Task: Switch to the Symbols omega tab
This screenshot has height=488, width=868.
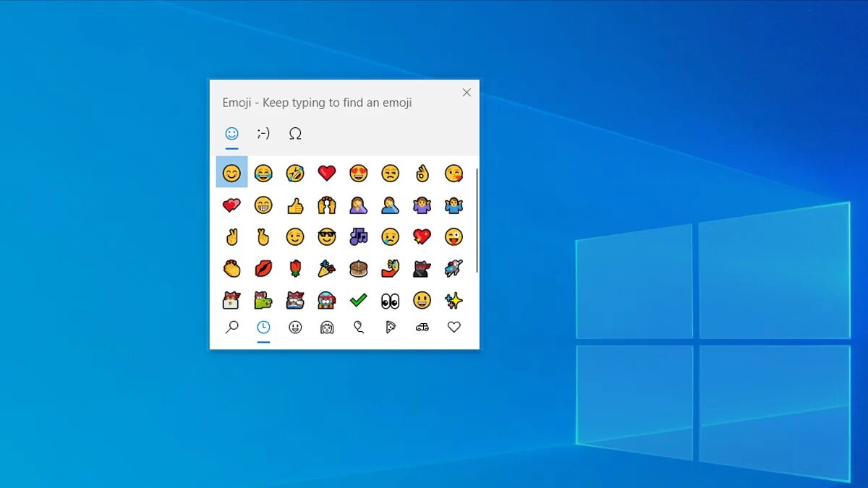Action: click(x=295, y=134)
